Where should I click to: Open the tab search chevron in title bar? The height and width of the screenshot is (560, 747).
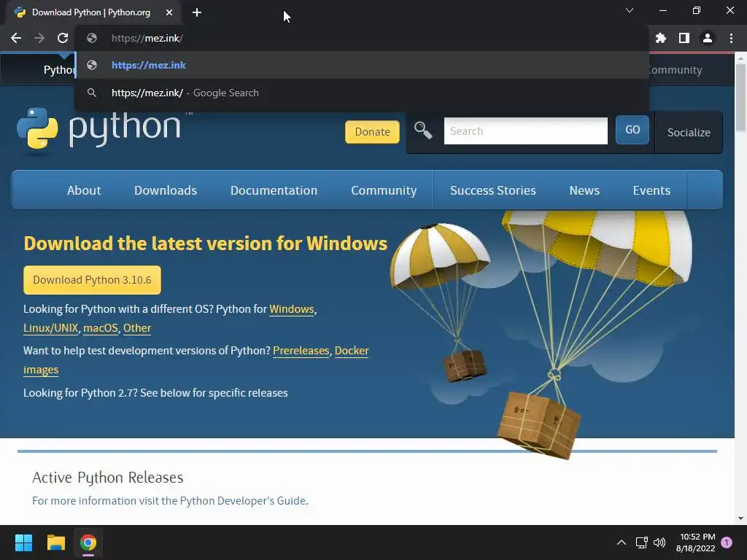630,10
